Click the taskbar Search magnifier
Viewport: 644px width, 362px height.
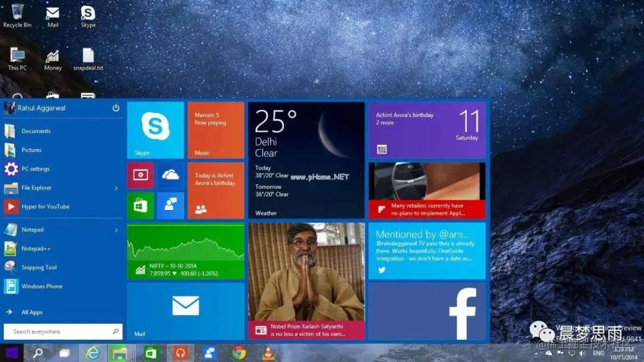[x=38, y=353]
